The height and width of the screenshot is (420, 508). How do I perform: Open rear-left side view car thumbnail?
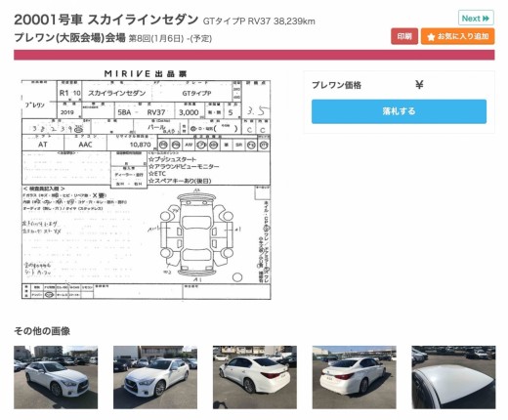coord(255,377)
